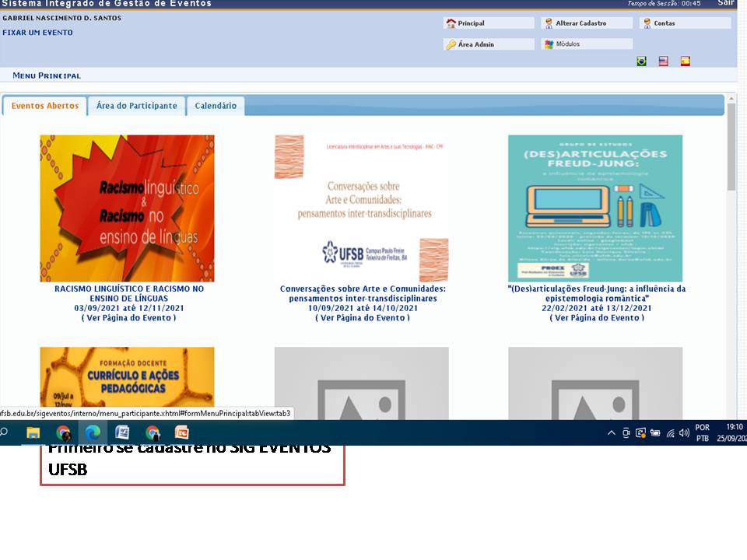This screenshot has width=747, height=560.
Task: Switch language to Portuguese via Brazil flag
Action: click(642, 61)
